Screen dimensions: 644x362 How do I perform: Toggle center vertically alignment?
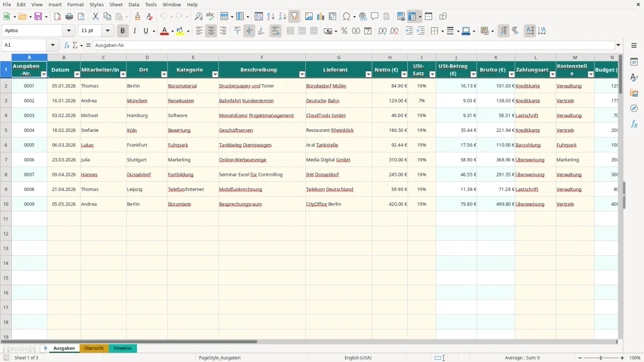[249, 31]
